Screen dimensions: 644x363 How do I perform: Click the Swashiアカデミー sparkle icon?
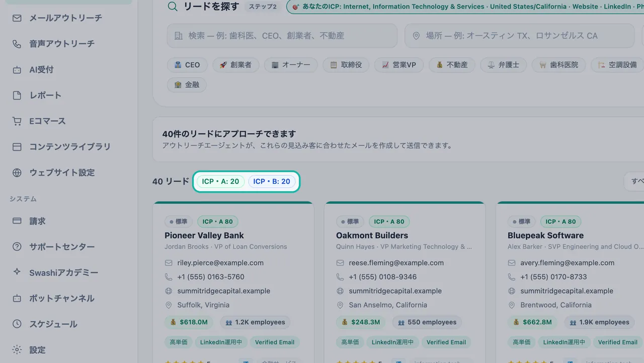[17, 272]
